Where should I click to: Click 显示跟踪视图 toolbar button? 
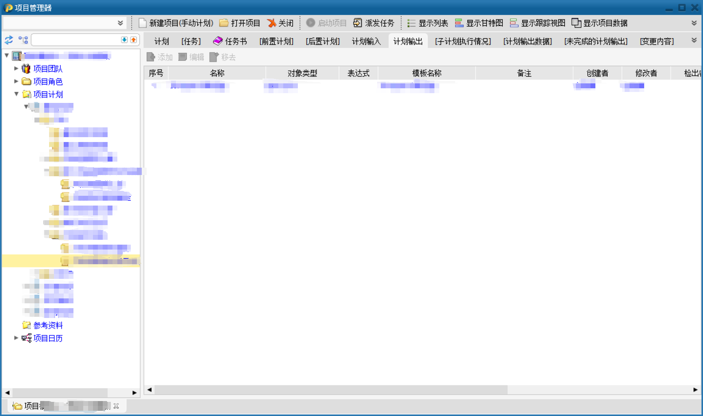pyautogui.click(x=537, y=23)
